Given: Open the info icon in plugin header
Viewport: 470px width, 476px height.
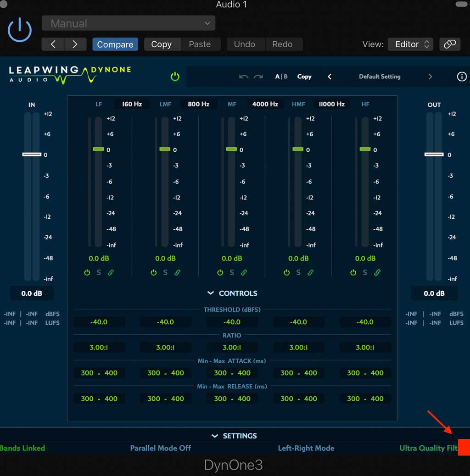Looking at the screenshot, I should pyautogui.click(x=461, y=77).
